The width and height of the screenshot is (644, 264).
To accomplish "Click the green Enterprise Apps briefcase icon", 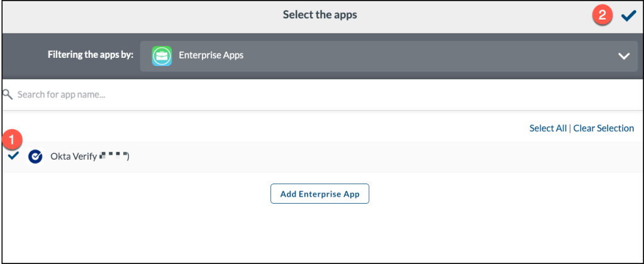I will click(162, 55).
